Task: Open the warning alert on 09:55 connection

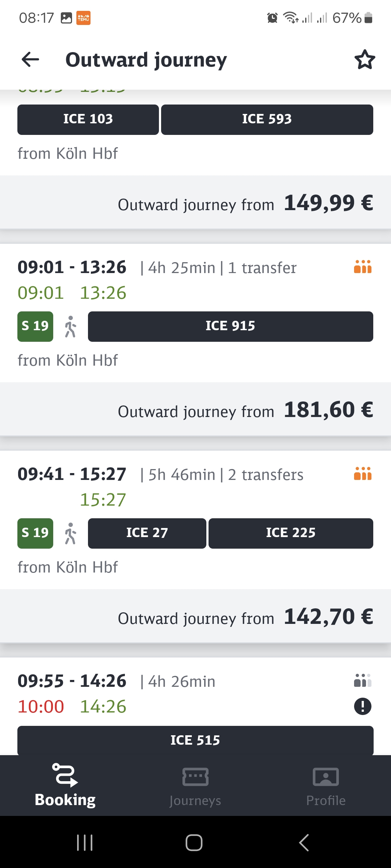Action: (x=363, y=706)
